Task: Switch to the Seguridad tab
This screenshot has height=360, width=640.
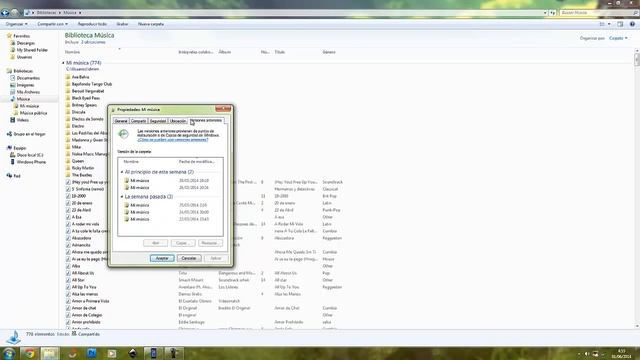Action: (158, 121)
